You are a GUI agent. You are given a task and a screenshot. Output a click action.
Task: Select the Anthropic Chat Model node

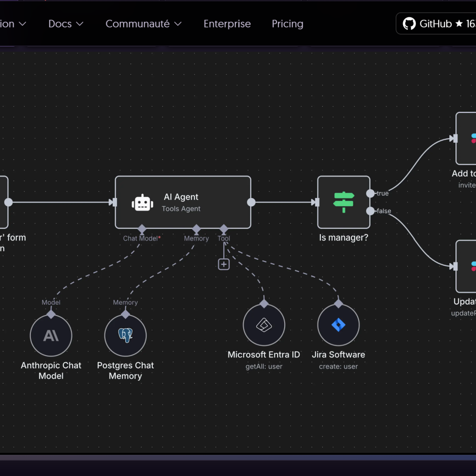tap(51, 336)
